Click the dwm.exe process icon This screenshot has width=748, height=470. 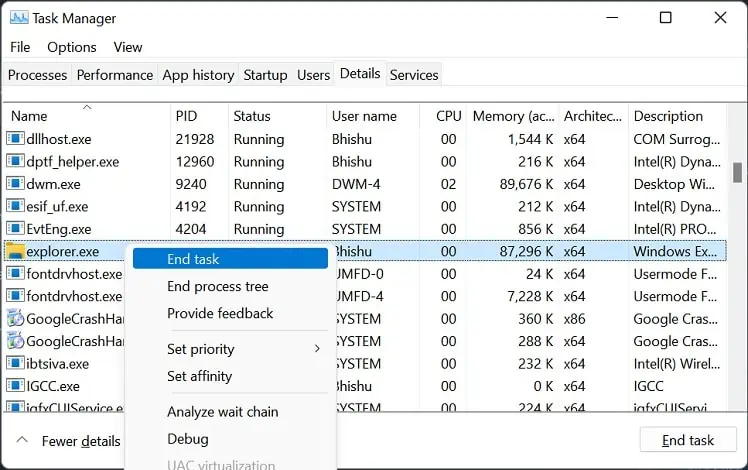[15, 183]
